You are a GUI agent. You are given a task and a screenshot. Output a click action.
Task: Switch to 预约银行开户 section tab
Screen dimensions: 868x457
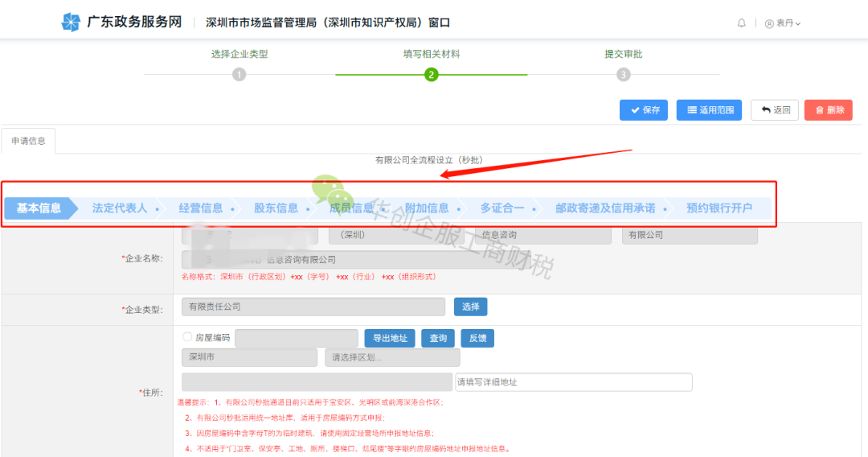719,208
